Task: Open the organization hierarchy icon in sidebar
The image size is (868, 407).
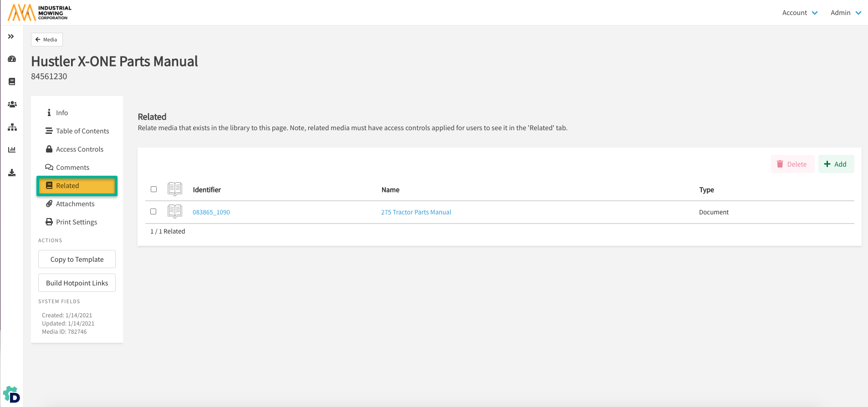Action: tap(12, 127)
